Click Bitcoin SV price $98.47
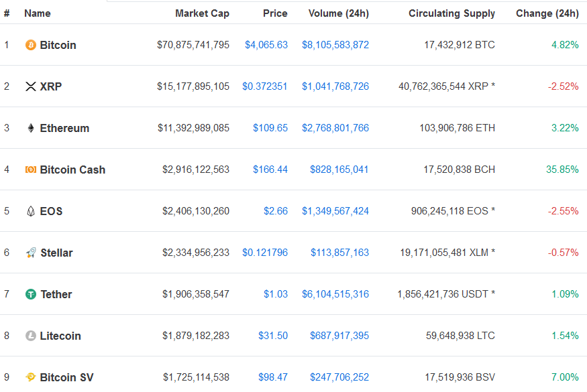Image resolution: width=587 pixels, height=392 pixels. (x=273, y=377)
